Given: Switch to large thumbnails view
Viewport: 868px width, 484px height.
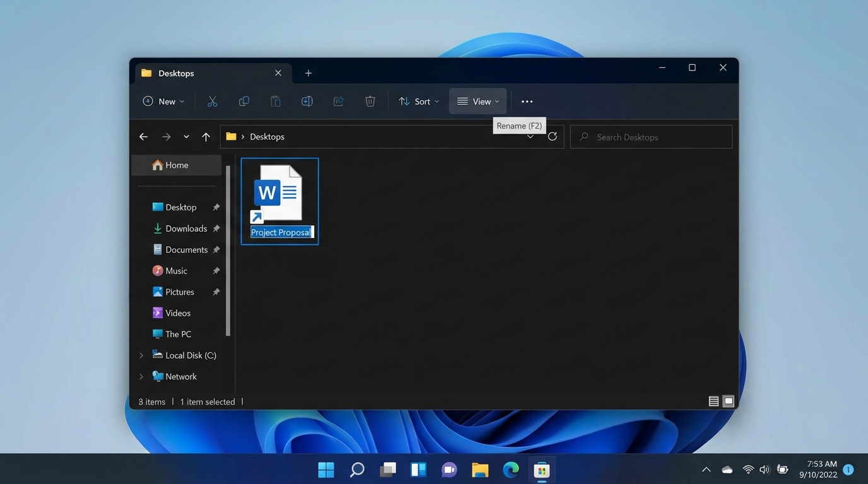Looking at the screenshot, I should [728, 401].
